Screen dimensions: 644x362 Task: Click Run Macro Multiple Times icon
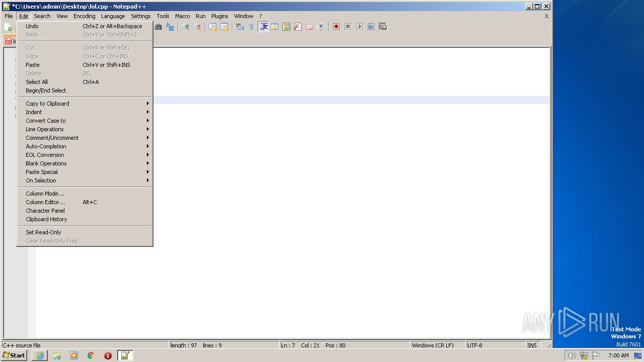pos(371,27)
